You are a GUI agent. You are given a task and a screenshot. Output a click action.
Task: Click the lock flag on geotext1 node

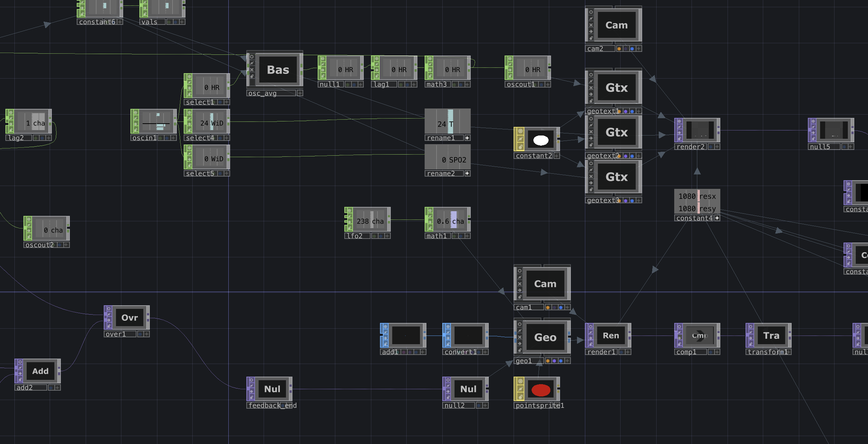coord(591,101)
